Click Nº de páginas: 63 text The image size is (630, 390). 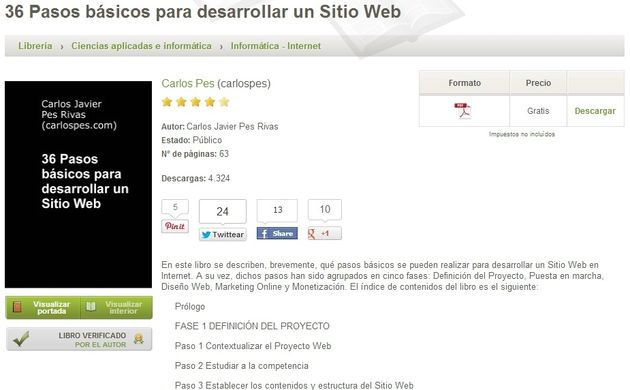coord(195,154)
